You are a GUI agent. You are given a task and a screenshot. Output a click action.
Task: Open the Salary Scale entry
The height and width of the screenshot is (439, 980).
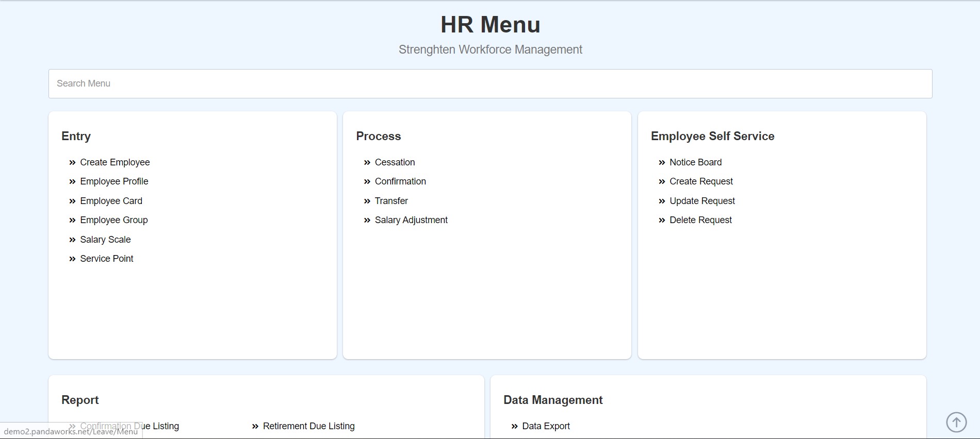coord(105,240)
